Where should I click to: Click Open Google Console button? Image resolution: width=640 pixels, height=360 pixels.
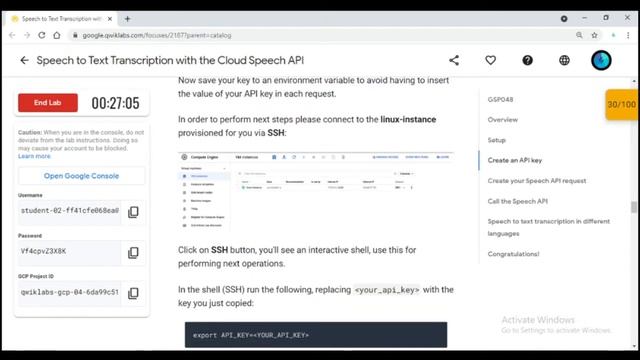81,176
